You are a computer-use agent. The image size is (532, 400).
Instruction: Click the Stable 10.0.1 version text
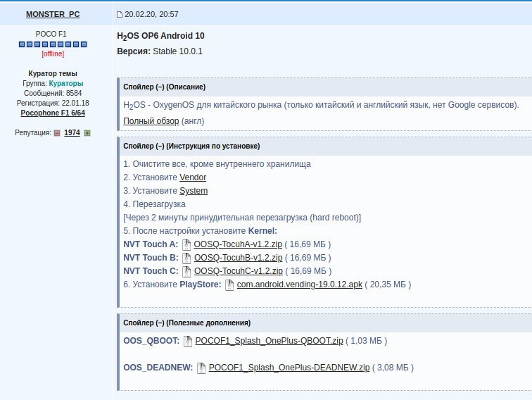tap(177, 51)
